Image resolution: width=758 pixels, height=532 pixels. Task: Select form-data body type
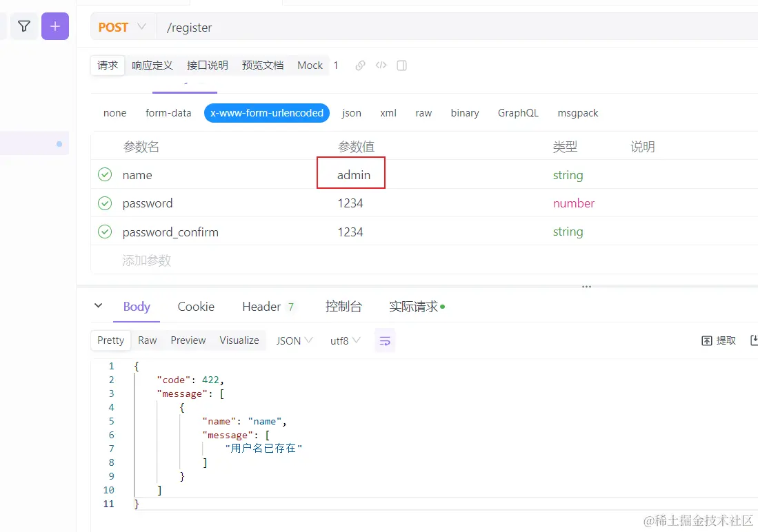(x=168, y=113)
